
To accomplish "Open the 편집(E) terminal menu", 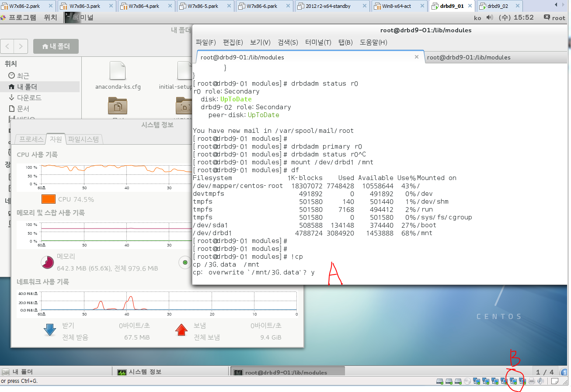I will [x=233, y=42].
